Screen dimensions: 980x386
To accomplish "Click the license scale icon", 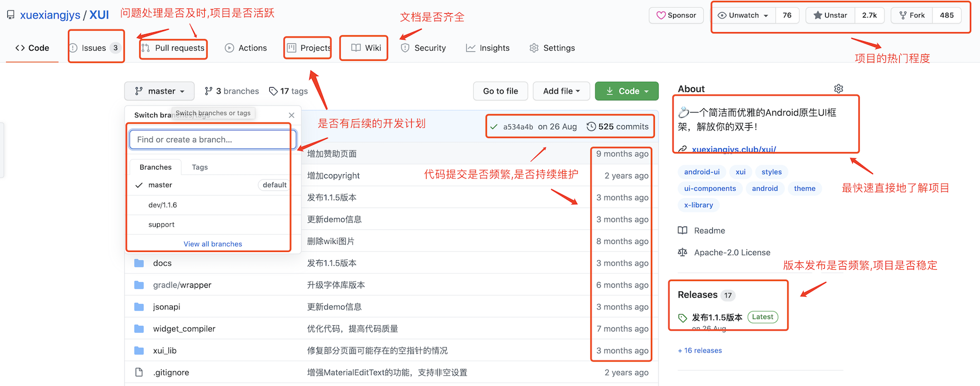I will click(683, 252).
